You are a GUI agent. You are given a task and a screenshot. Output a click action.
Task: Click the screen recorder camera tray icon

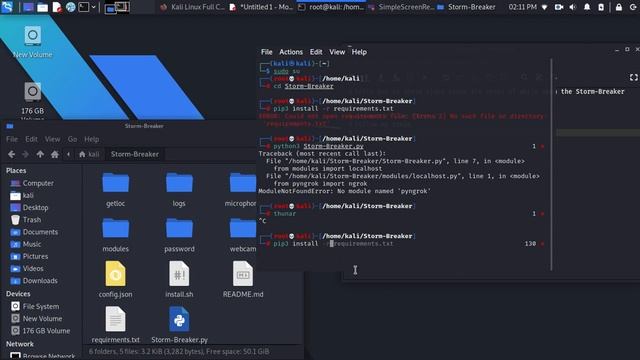coord(559,7)
